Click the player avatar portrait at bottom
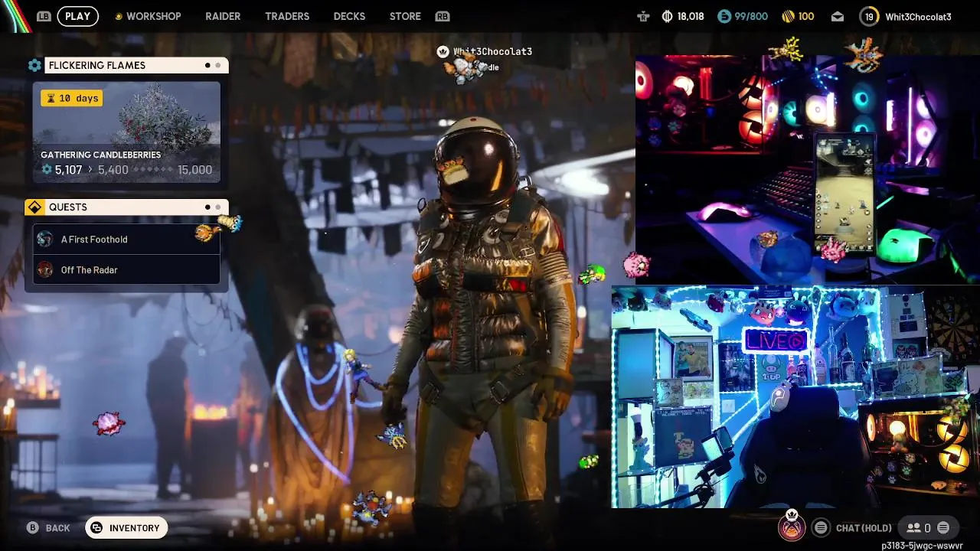Viewport: 980px width, 551px height. [792, 527]
